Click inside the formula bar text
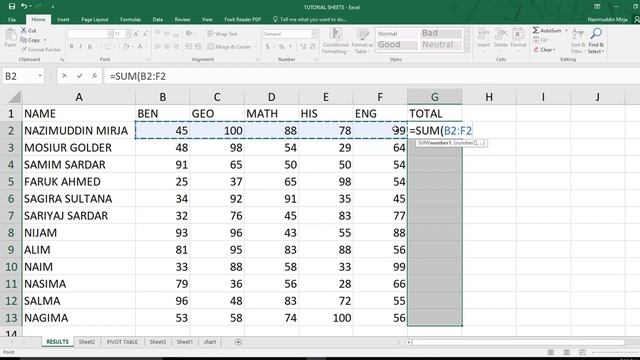Screen dimensions: 640x360 pos(138,76)
